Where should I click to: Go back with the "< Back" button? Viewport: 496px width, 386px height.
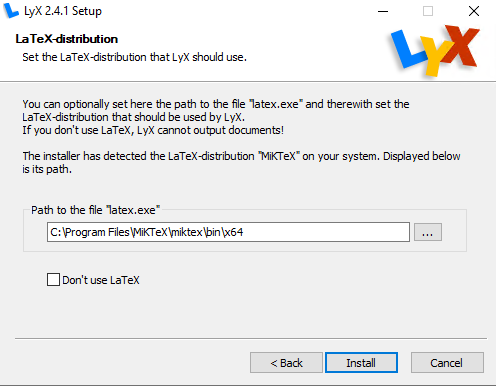click(x=286, y=363)
